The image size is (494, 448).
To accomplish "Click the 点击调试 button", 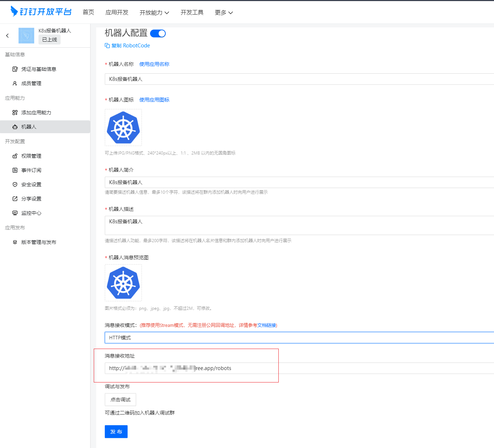I will [x=120, y=400].
